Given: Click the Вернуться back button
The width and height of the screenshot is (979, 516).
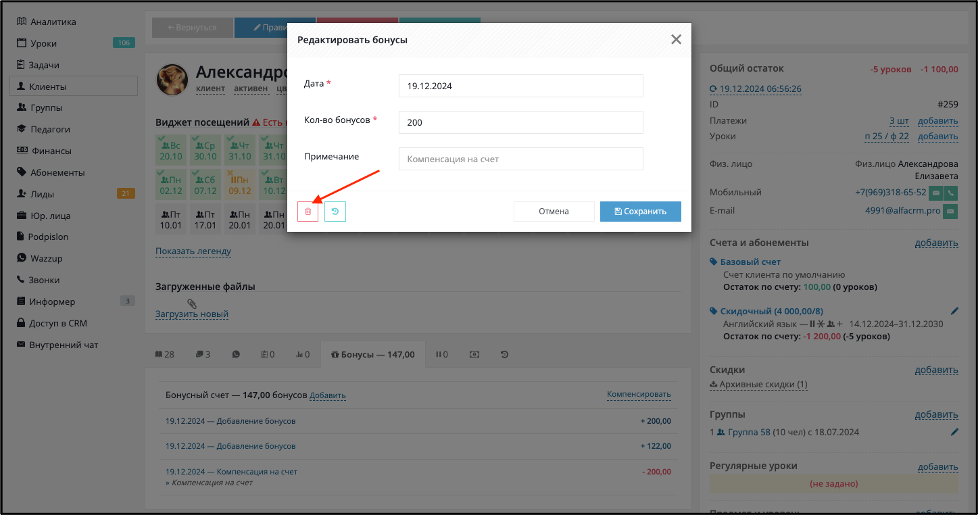Looking at the screenshot, I should point(192,27).
